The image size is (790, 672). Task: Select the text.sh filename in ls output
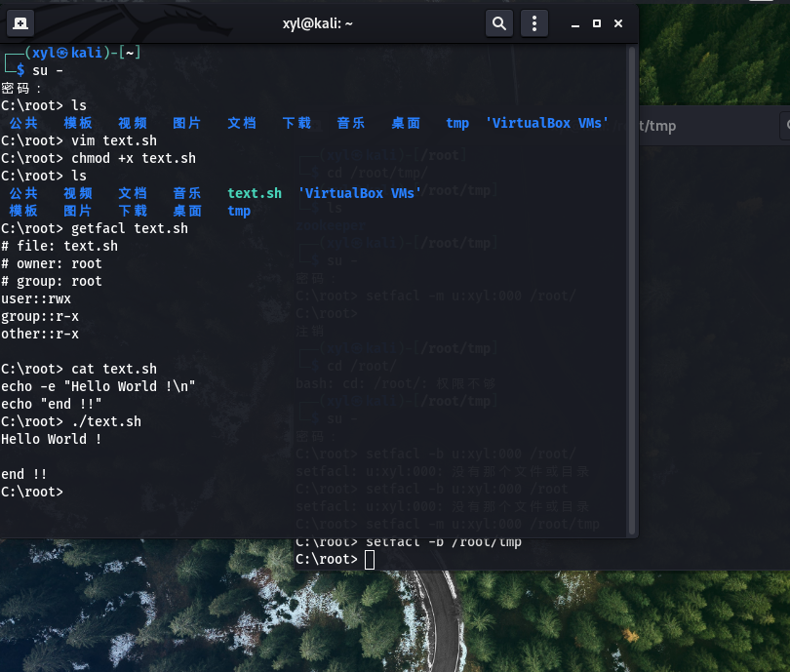click(254, 193)
